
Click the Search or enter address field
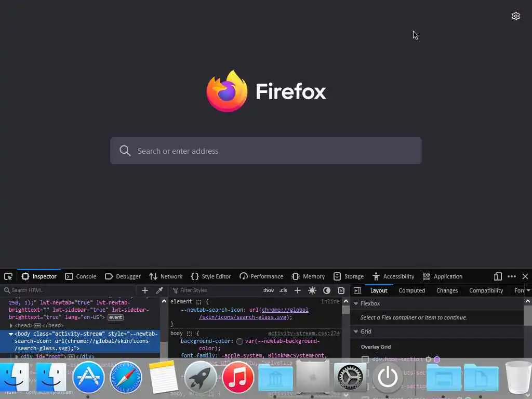pyautogui.click(x=265, y=151)
